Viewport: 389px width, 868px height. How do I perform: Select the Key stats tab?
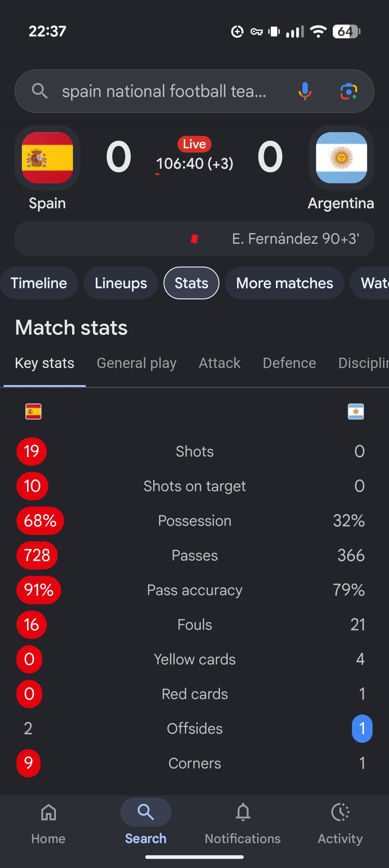(x=44, y=363)
